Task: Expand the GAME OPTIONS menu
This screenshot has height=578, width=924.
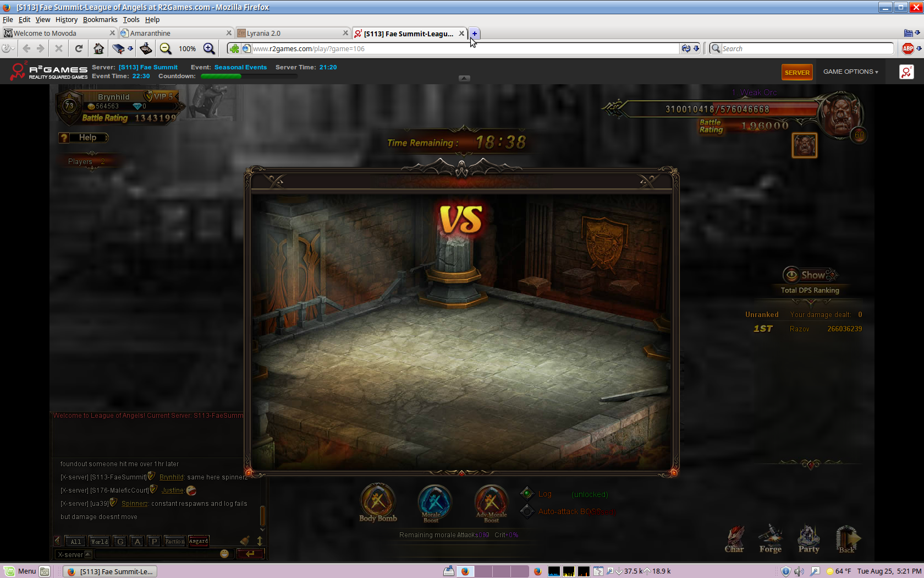Action: (850, 72)
